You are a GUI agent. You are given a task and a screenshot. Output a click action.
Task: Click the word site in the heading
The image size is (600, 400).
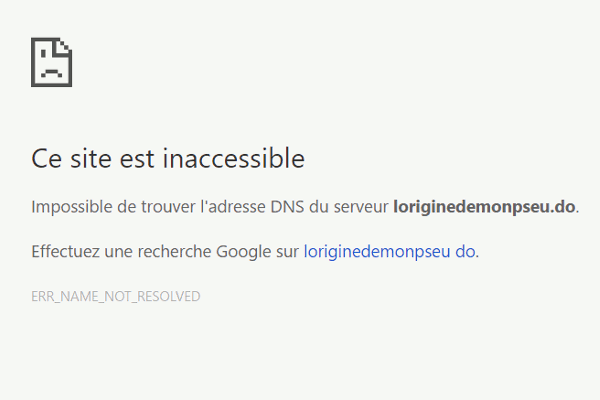coord(91,158)
